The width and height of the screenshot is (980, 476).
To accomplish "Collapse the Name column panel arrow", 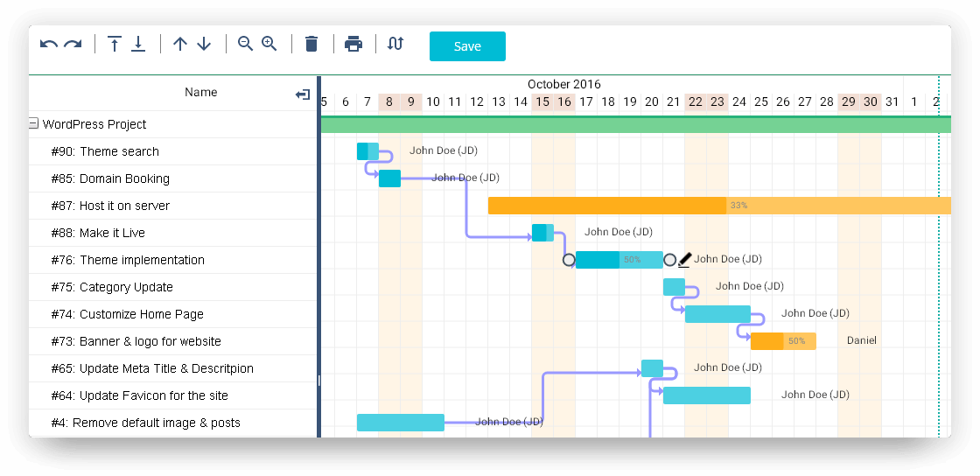I will point(303,94).
